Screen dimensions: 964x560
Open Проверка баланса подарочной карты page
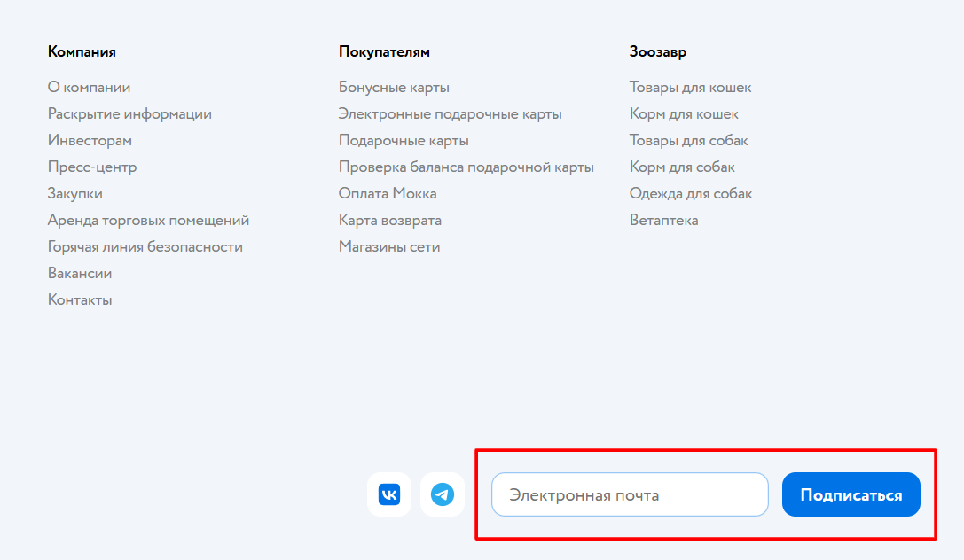466,167
